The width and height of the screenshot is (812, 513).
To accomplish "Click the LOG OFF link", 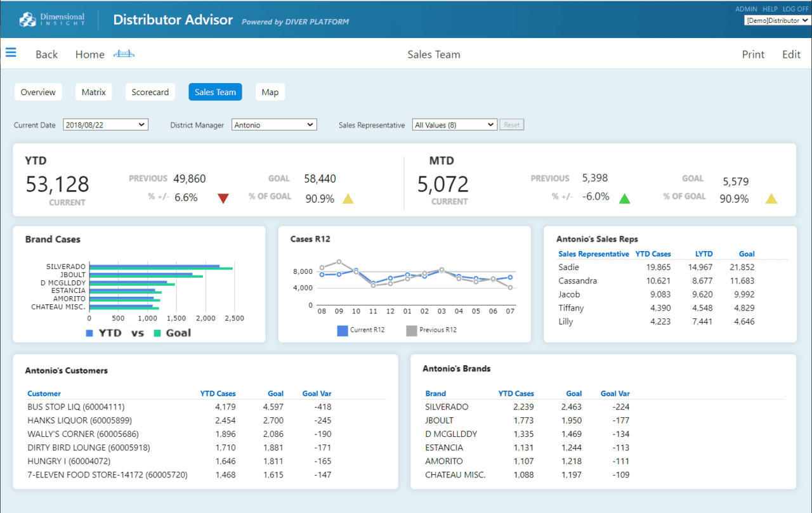I will [x=795, y=9].
